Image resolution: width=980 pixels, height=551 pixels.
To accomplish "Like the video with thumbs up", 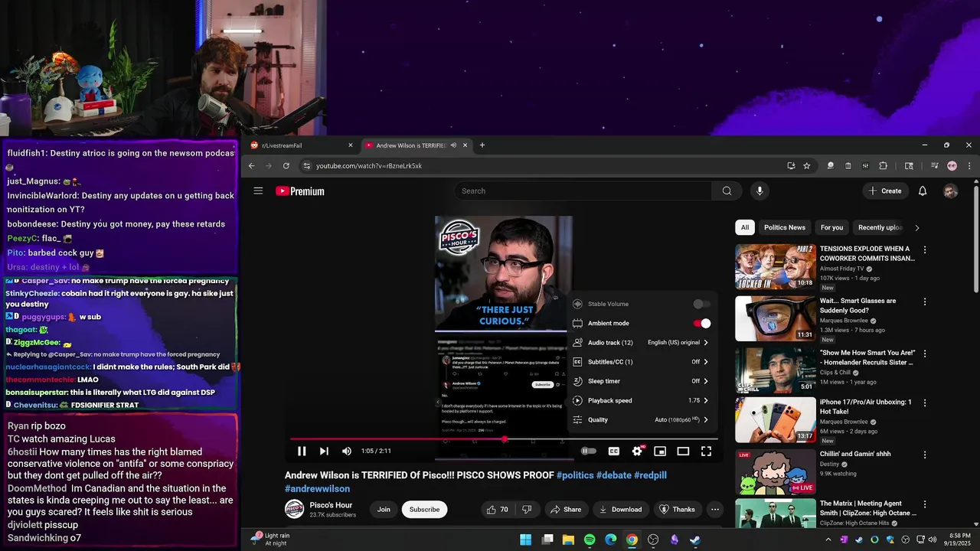I will tap(498, 510).
